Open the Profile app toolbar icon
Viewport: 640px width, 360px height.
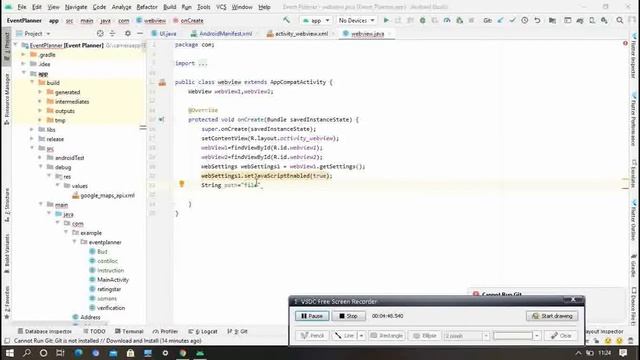pos(447,20)
